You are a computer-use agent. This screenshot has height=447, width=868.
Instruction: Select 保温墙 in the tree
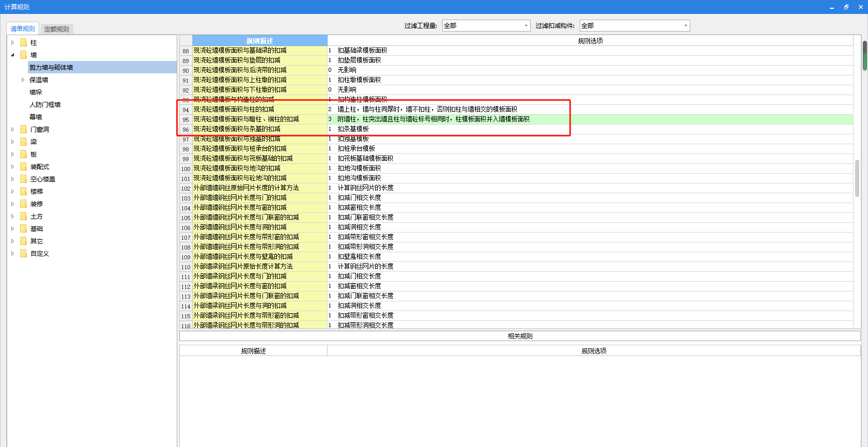coord(39,80)
